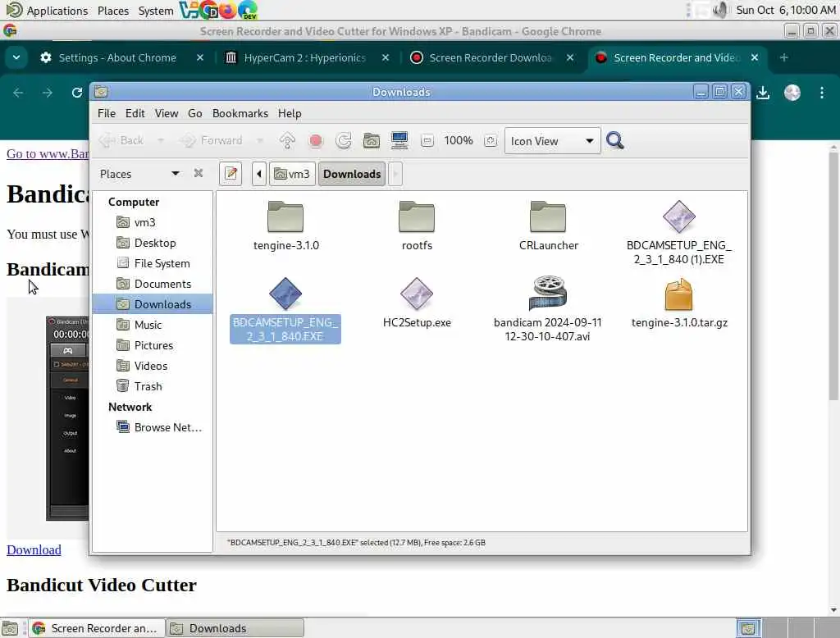This screenshot has height=638, width=840.
Task: Click the show desktop icon in bottom panel
Action: click(10, 628)
